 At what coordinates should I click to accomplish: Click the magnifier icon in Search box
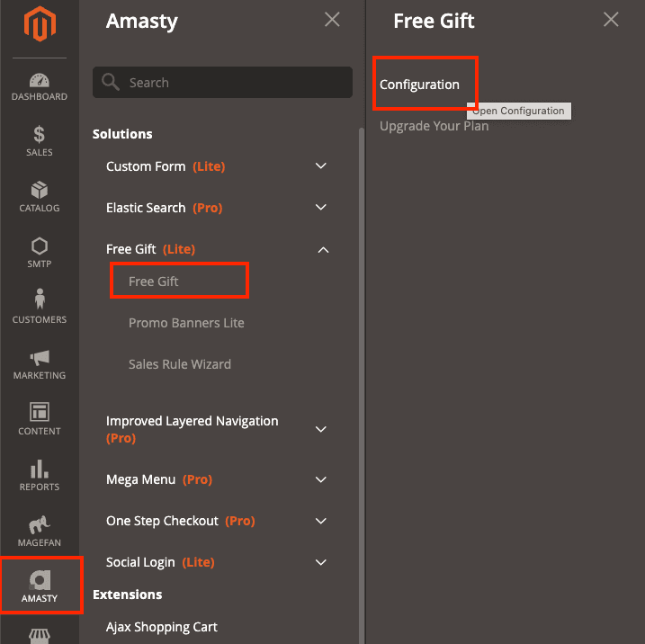[x=111, y=82]
